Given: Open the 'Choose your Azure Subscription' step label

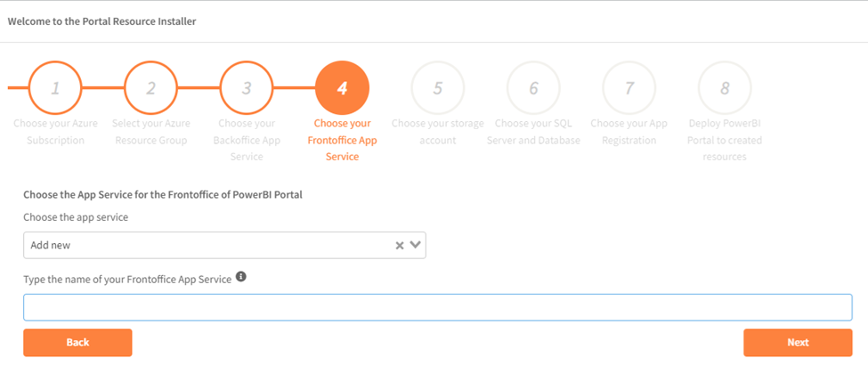Looking at the screenshot, I should (x=55, y=132).
